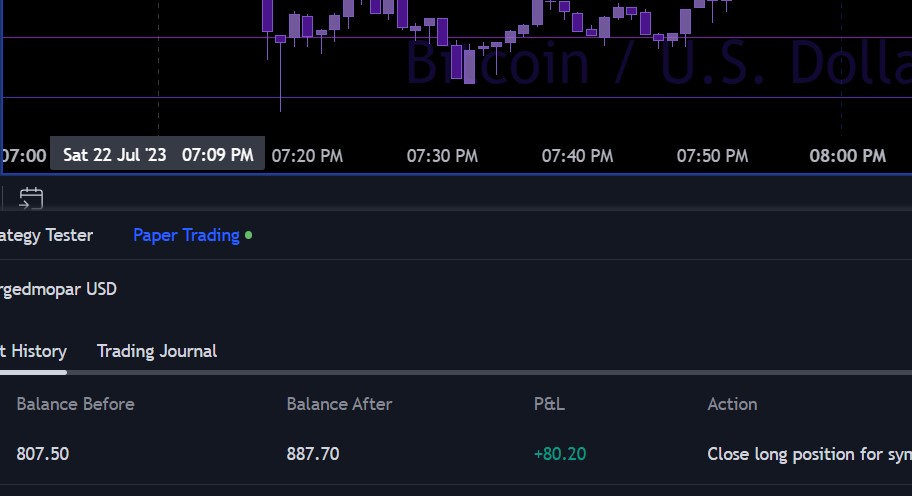The width and height of the screenshot is (912, 496).
Task: Click the 08:00 PM time axis label
Action: [847, 156]
